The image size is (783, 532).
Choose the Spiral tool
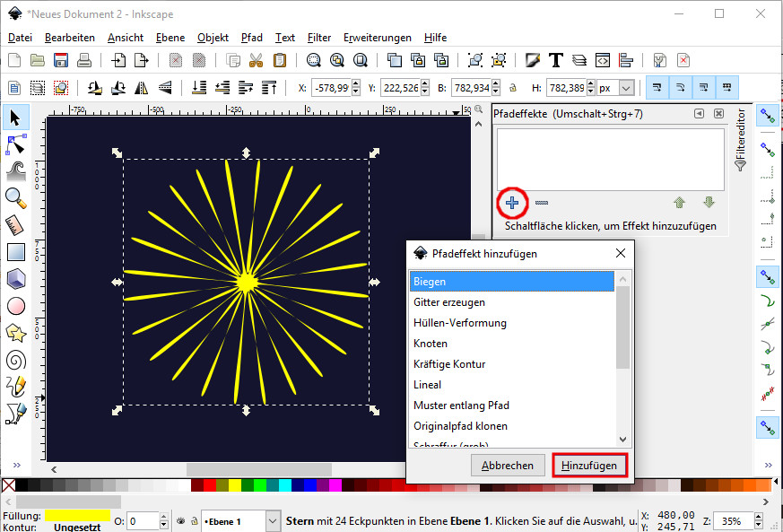point(16,360)
